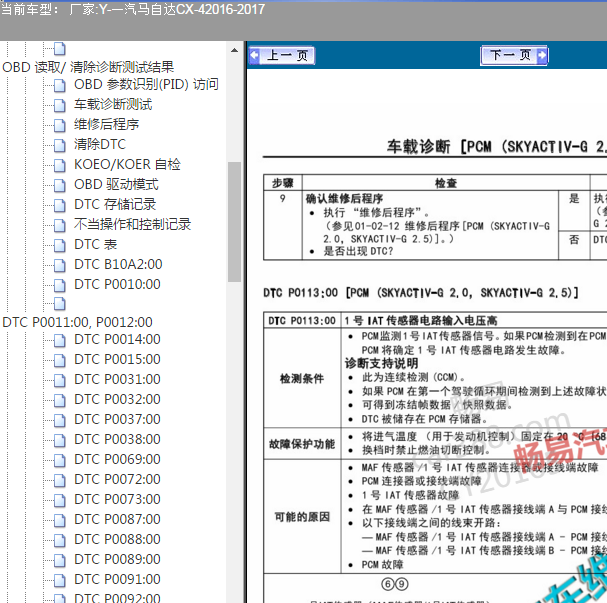The width and height of the screenshot is (607, 603).
Task: Open document icon for KOEO/KOER 自检
Action: 60,165
